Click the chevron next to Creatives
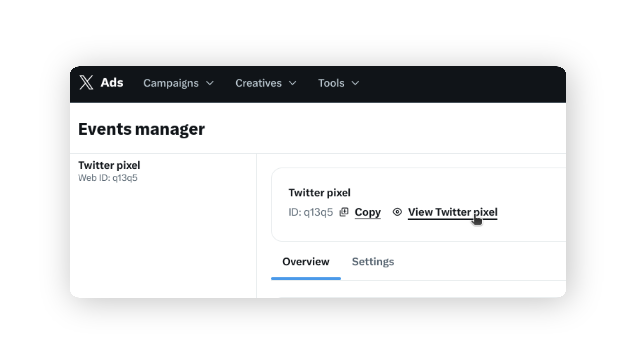 [292, 83]
